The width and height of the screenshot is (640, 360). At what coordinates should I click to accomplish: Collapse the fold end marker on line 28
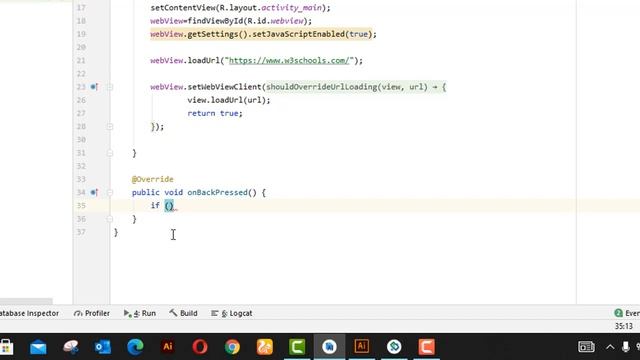pos(109,127)
